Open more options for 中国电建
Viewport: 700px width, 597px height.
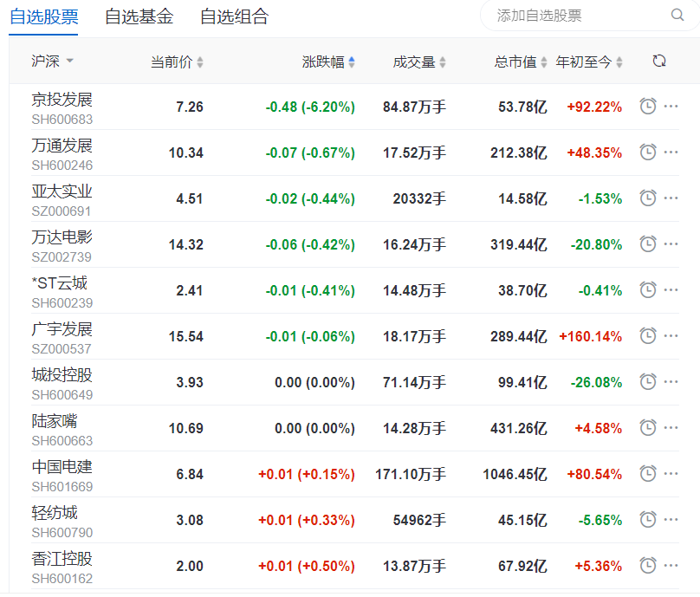(x=671, y=473)
